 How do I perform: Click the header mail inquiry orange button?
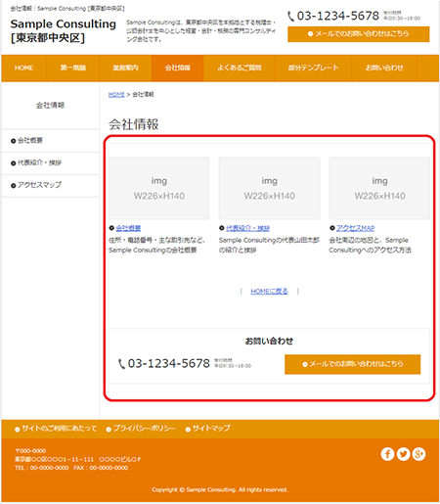[359, 34]
